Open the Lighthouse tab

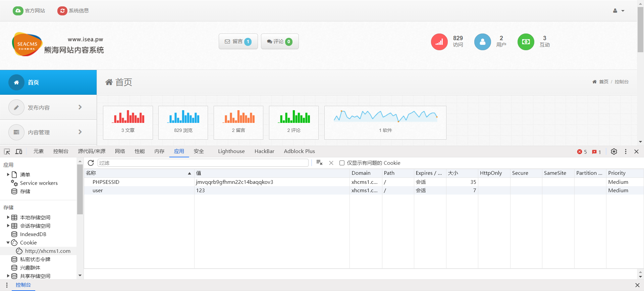point(231,151)
